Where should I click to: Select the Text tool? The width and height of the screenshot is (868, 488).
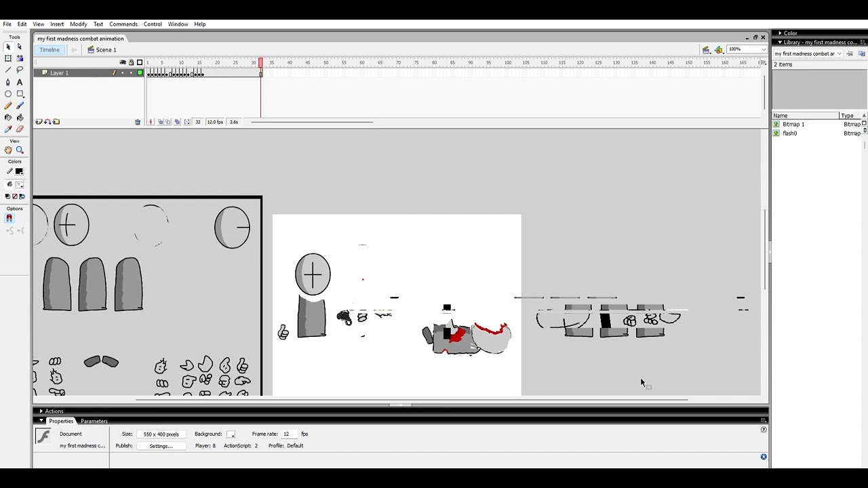pyautogui.click(x=20, y=82)
